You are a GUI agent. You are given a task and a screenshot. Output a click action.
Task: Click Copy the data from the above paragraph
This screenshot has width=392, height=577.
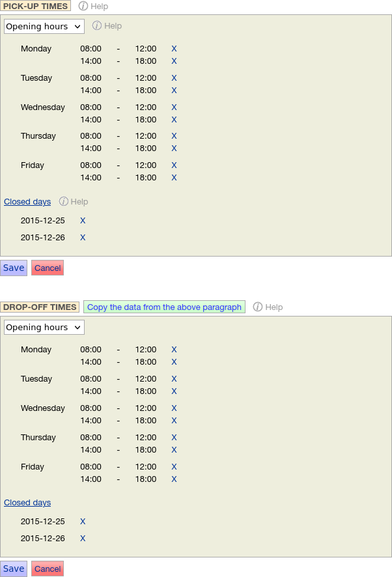164,307
